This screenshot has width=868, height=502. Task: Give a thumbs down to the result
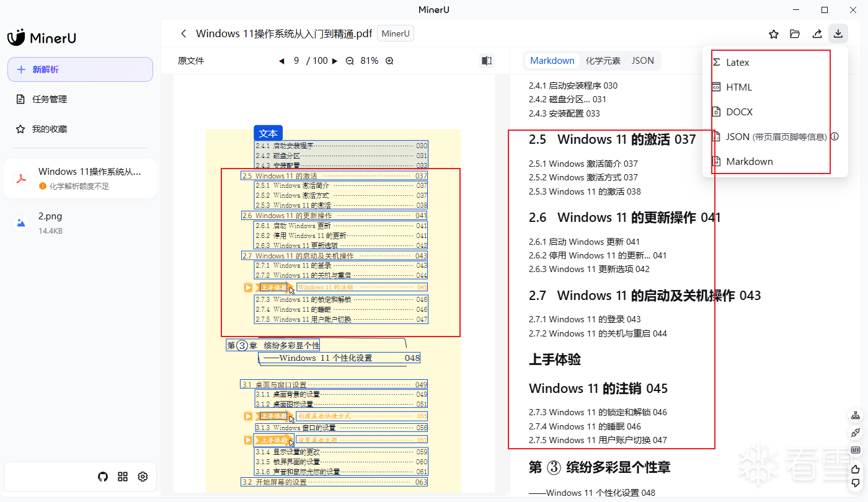pos(856,483)
